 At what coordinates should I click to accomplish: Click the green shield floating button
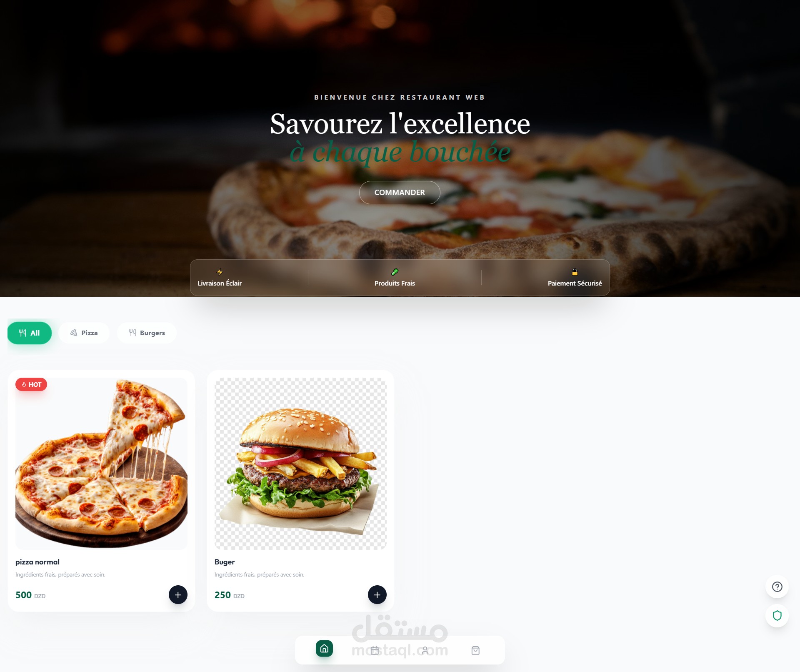pyautogui.click(x=777, y=616)
